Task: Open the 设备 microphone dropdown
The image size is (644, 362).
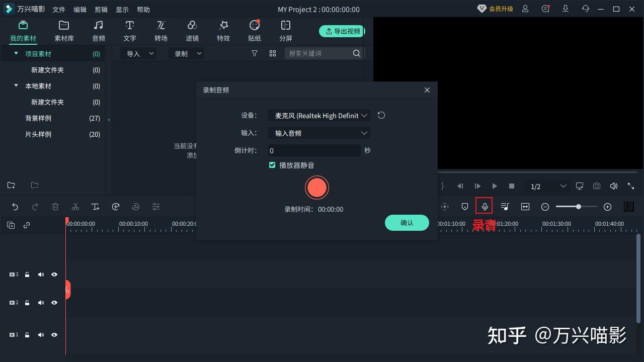Action: (319, 116)
